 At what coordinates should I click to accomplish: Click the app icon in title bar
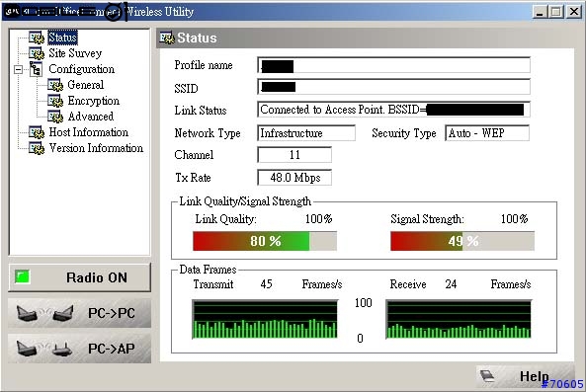(11, 12)
